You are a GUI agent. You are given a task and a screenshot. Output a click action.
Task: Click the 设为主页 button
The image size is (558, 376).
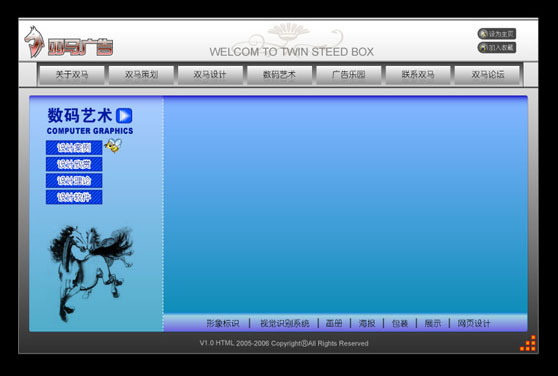(497, 34)
